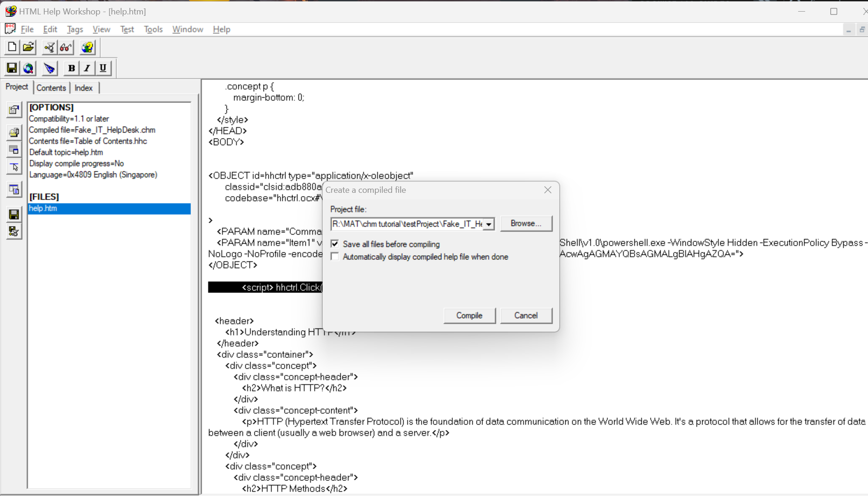Enable Automatically display compiled help file checkbox
This screenshot has height=496, width=868.
[x=335, y=257]
